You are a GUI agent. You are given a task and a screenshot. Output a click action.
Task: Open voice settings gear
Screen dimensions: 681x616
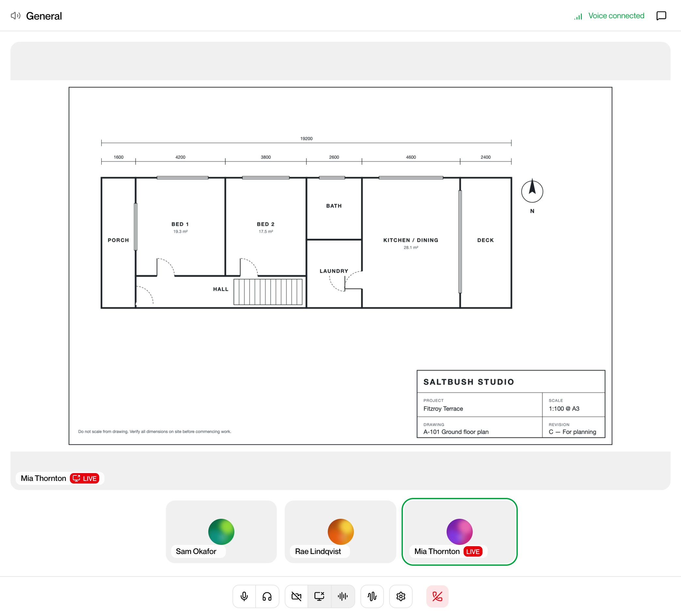pos(401,596)
